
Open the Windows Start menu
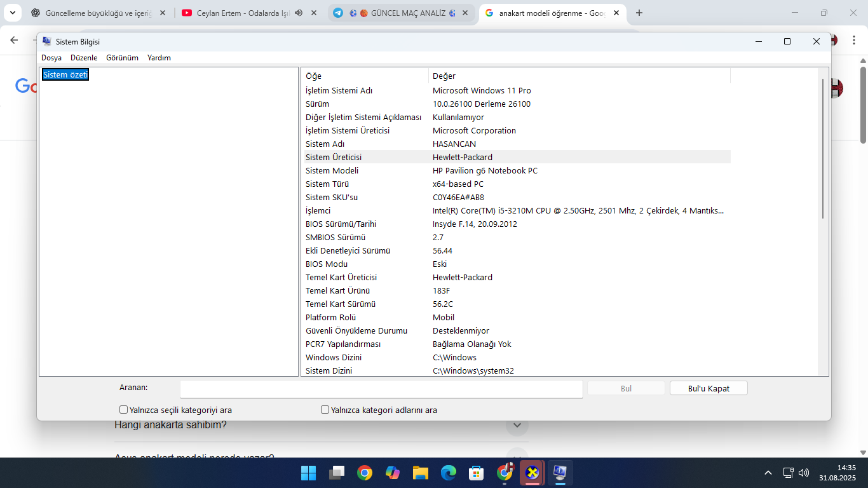(308, 473)
